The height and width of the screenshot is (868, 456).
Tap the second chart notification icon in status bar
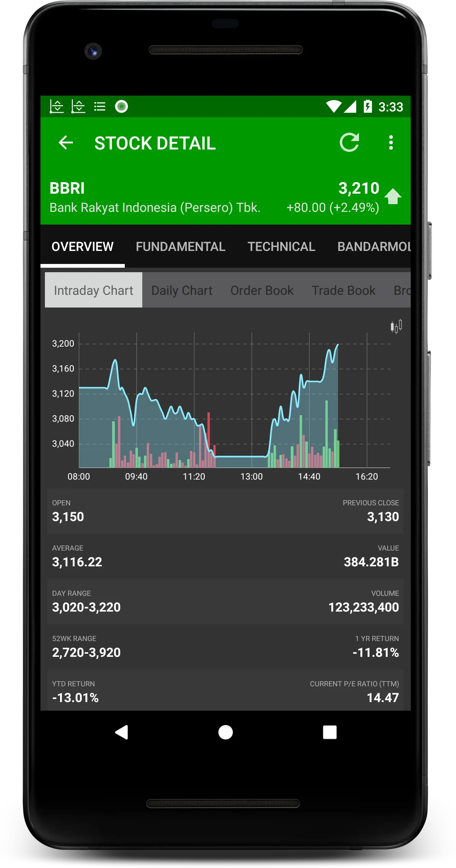[x=78, y=106]
